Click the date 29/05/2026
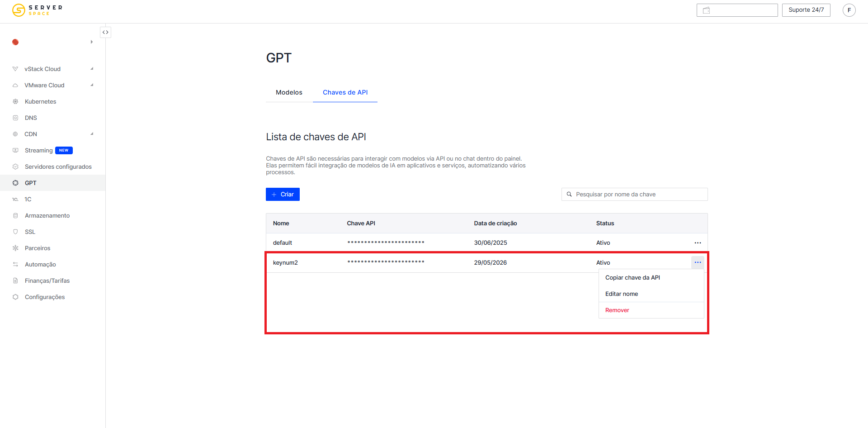 click(490, 263)
